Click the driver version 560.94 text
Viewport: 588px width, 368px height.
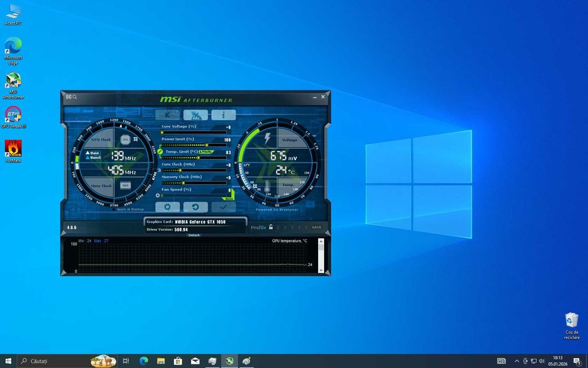[181, 230]
